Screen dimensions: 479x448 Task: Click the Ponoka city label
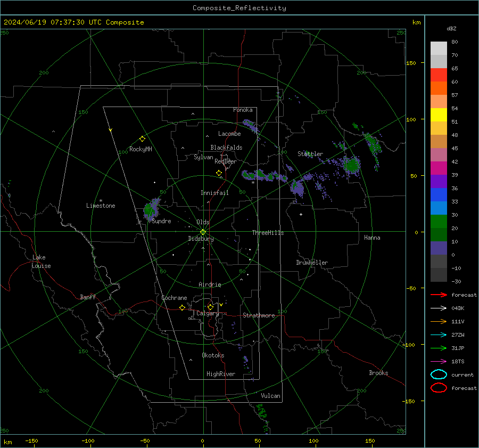coord(243,110)
